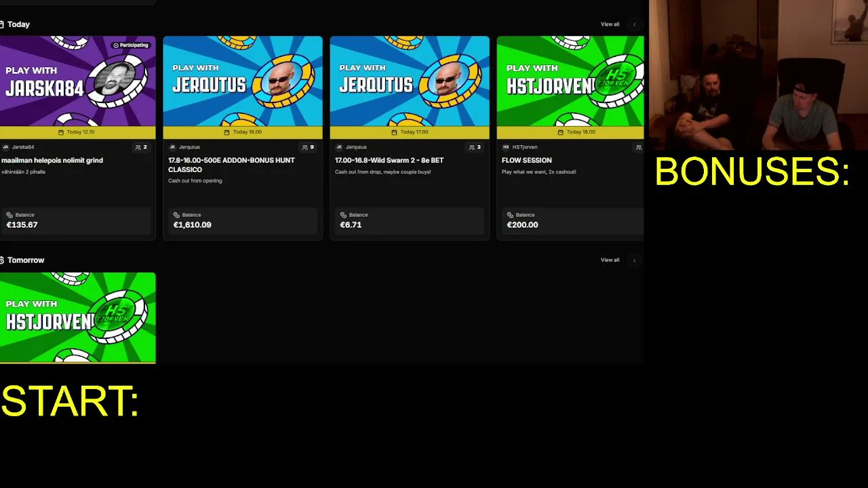
Task: Open 'maailman helepois nolimit grind' session title
Action: pos(52,161)
